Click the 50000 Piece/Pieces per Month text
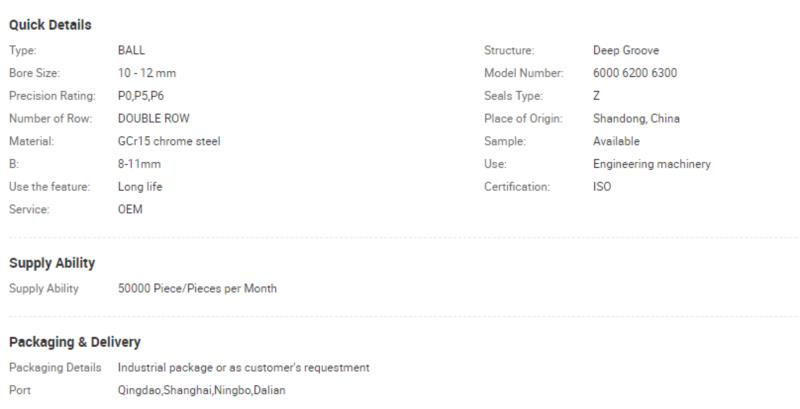 tap(197, 289)
